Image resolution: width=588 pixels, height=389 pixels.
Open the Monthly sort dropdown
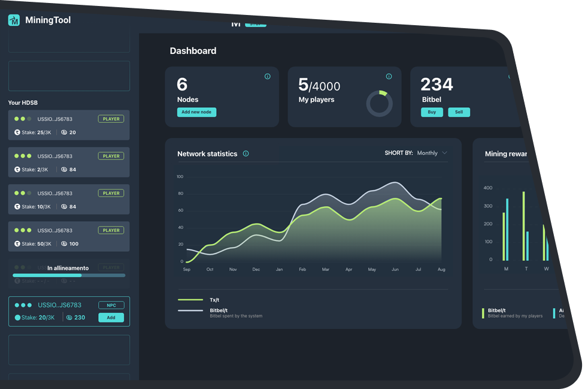432,153
